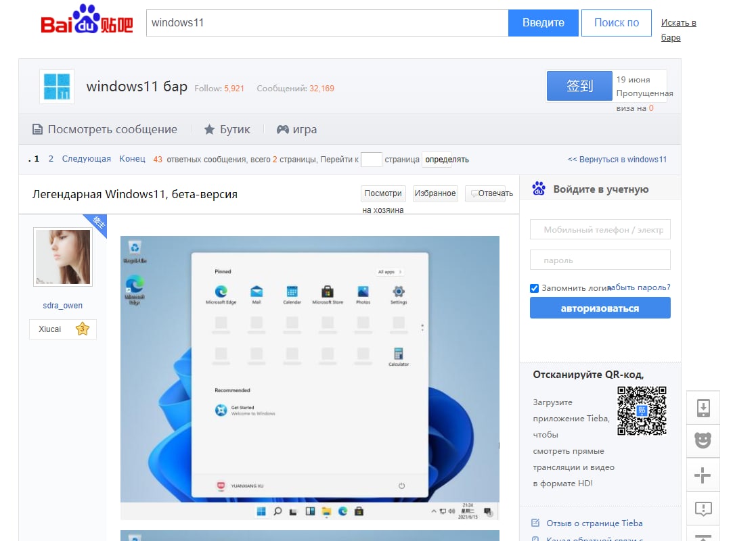Select the current page number 1
Screen dimensions: 756x541
point(37,159)
